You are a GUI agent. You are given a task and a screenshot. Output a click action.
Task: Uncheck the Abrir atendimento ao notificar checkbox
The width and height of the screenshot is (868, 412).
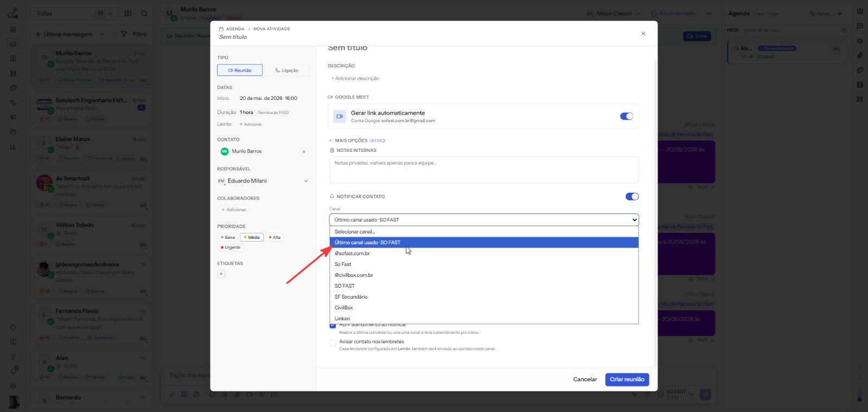pos(333,325)
